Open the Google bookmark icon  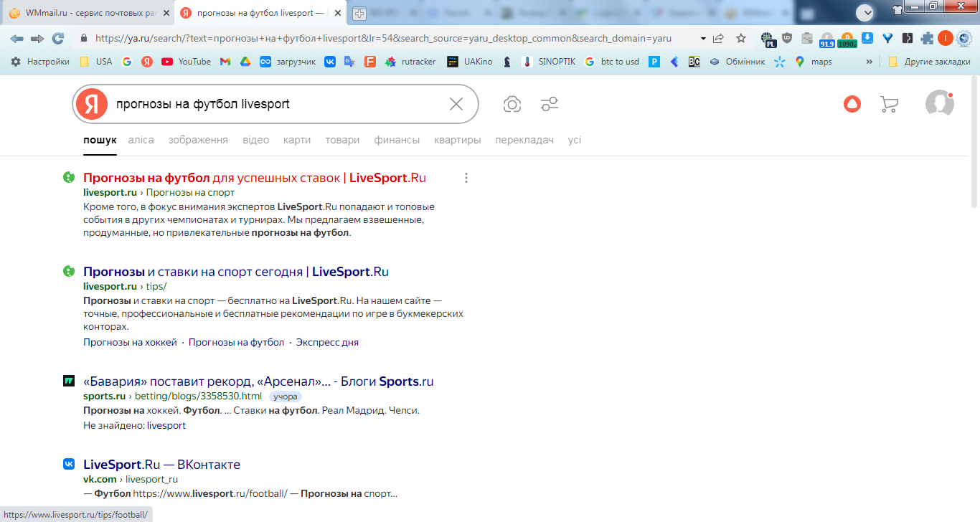click(127, 62)
